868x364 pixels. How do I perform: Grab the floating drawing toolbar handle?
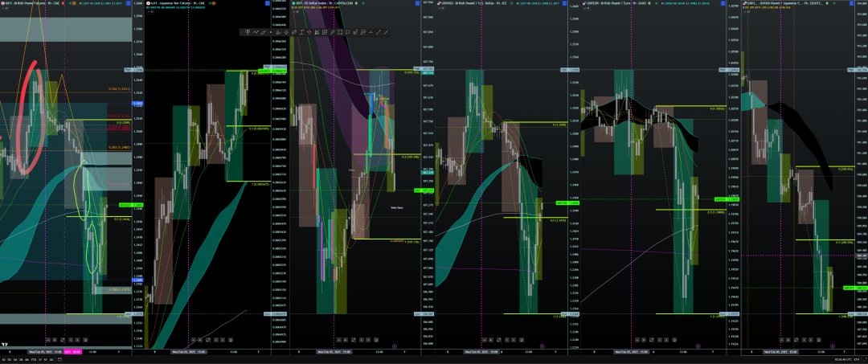[x=241, y=32]
